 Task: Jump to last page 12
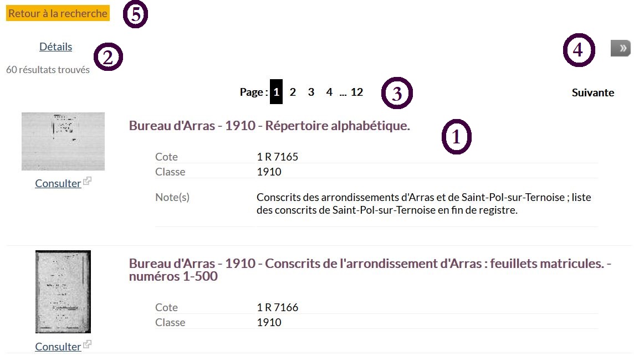tap(357, 92)
